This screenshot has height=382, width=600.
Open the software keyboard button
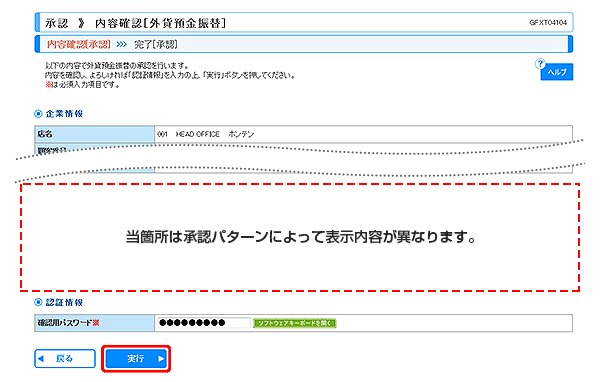tap(294, 323)
